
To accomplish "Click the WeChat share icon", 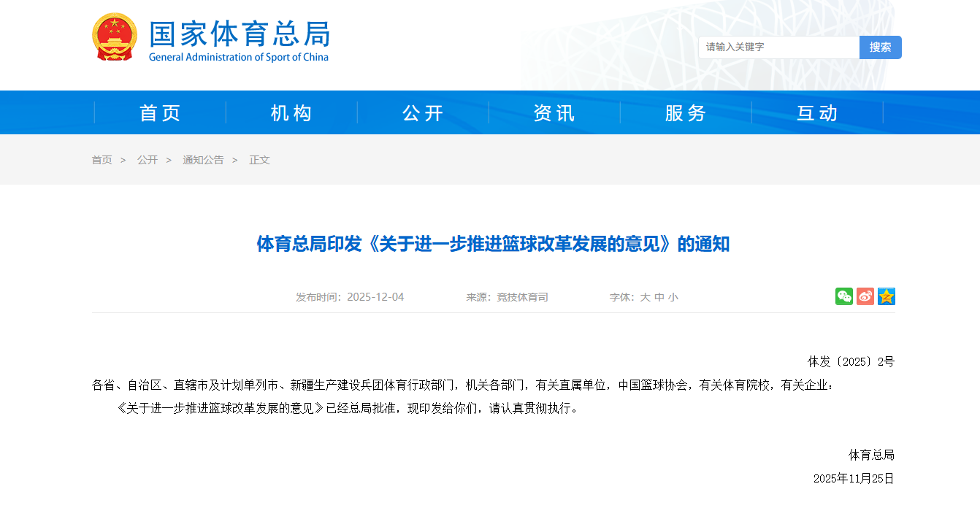I will (843, 296).
